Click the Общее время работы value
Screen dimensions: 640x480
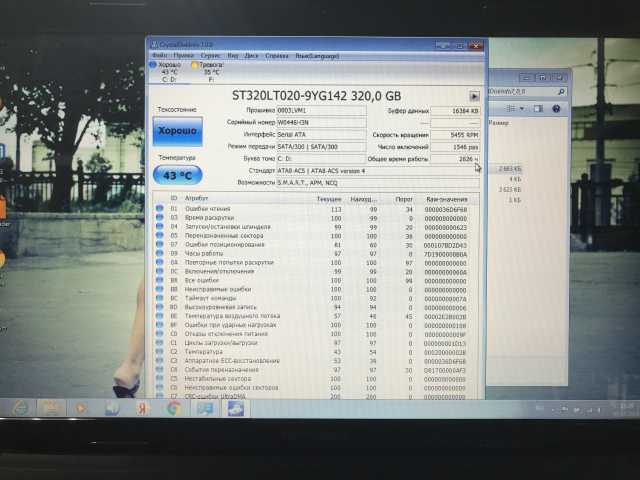tap(455, 159)
